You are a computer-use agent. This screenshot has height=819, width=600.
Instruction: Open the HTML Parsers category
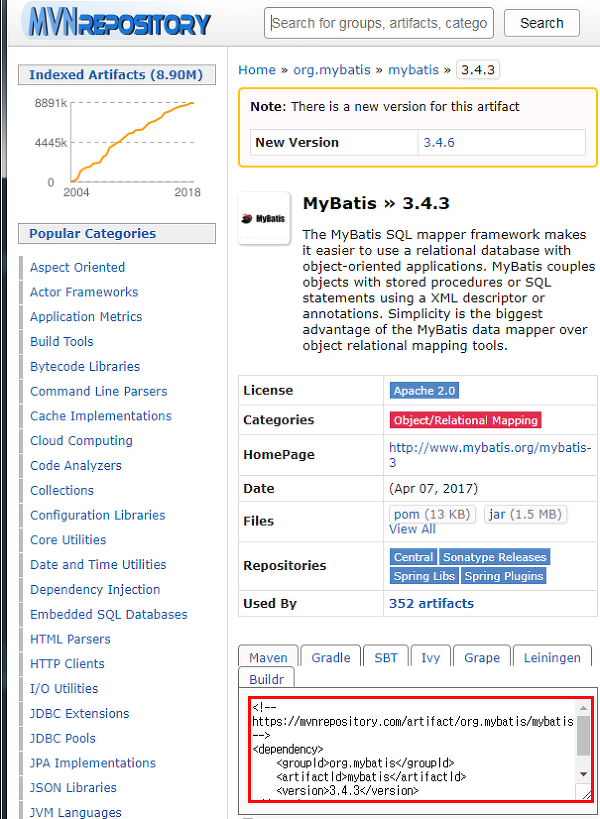pos(70,639)
